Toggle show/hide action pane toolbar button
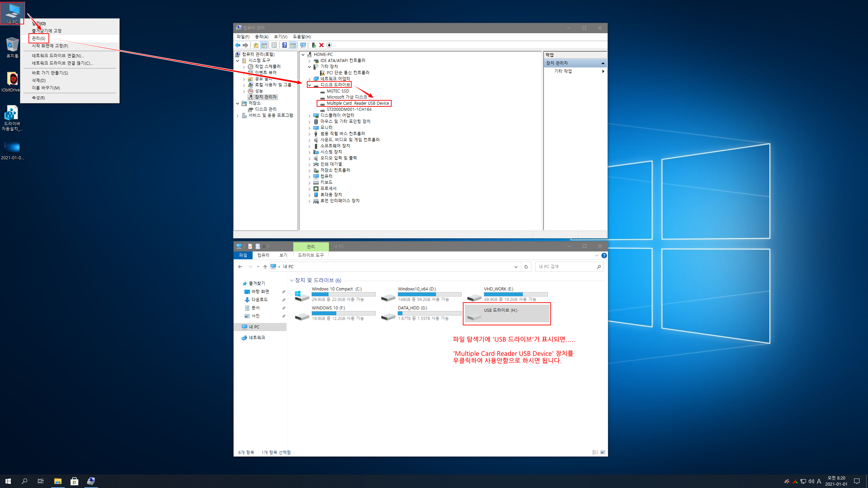This screenshot has width=868, height=488. coord(293,45)
